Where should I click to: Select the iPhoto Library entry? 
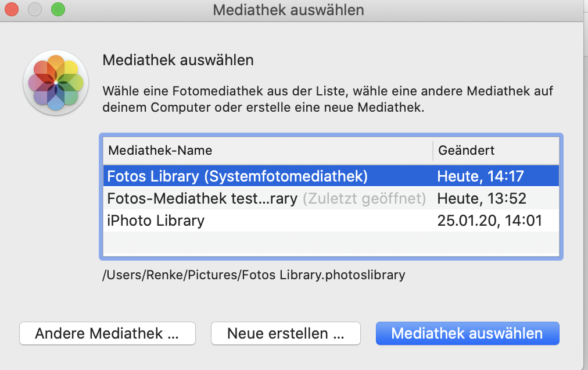[x=156, y=220]
